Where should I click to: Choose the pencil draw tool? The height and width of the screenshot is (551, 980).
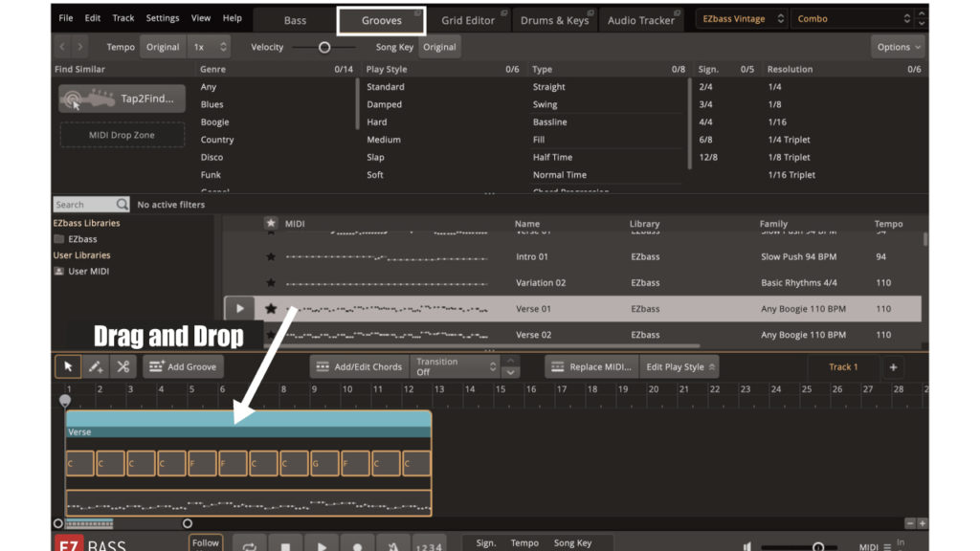(96, 366)
